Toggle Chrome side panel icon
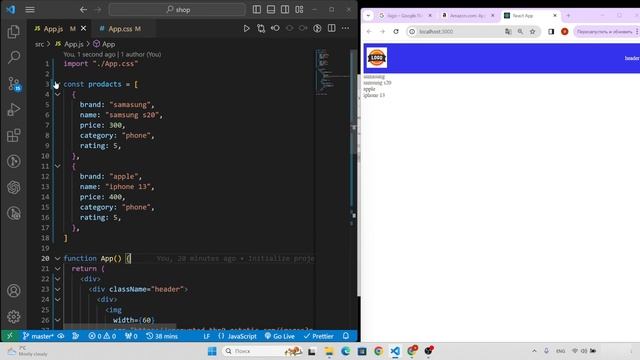 (x=551, y=31)
